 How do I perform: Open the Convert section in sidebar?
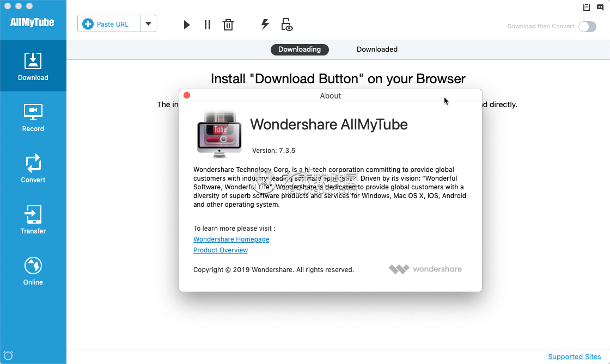(x=33, y=169)
